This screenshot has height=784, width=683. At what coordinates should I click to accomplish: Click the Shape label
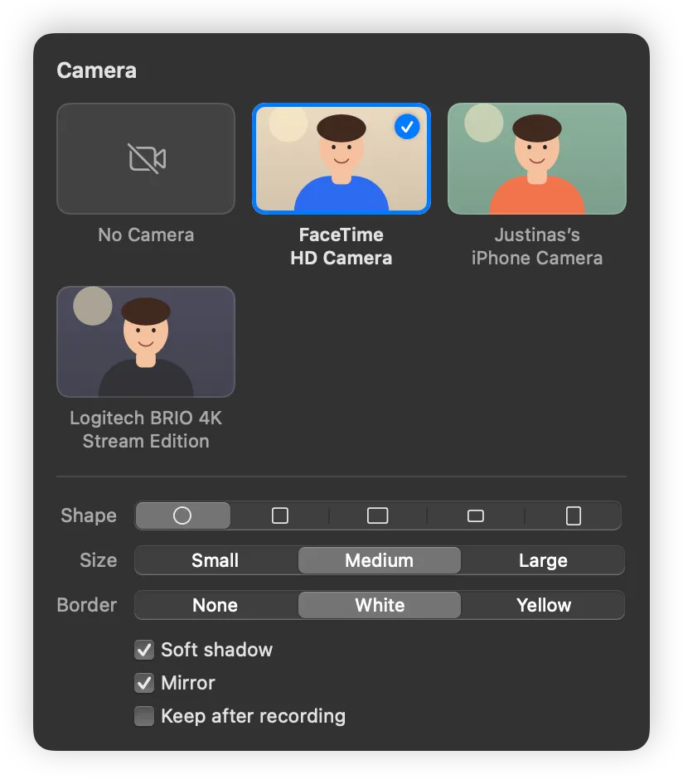[89, 515]
